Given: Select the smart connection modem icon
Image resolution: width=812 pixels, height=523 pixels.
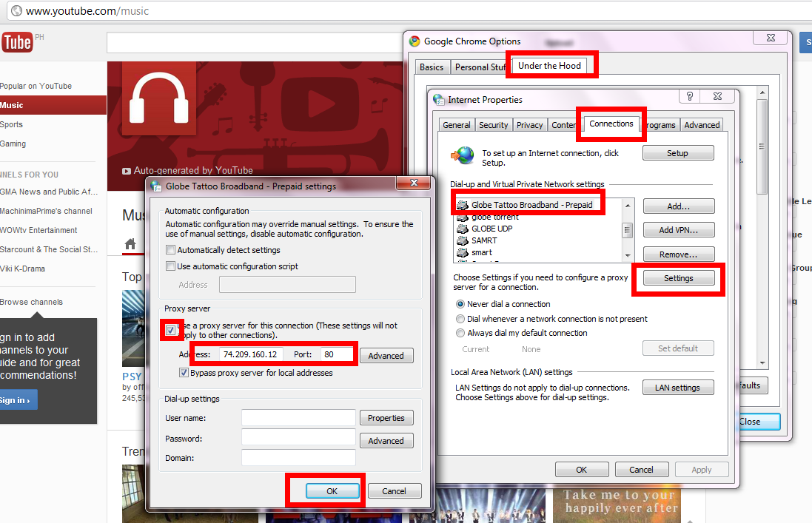Looking at the screenshot, I should coord(463,252).
